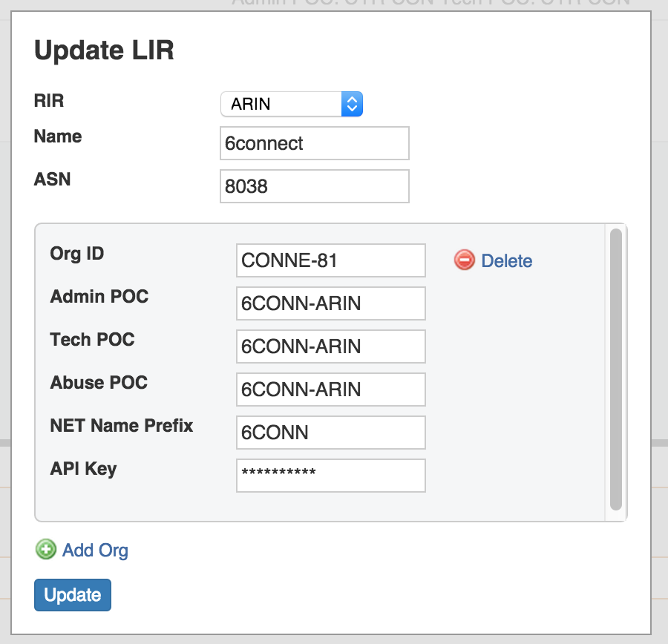Click the bold RIR label text

(x=49, y=101)
